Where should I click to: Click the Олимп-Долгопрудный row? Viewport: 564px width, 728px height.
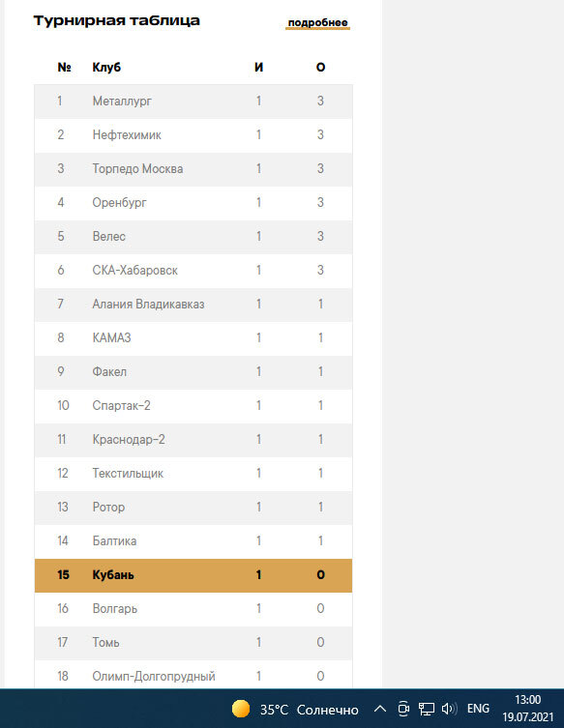click(x=193, y=675)
